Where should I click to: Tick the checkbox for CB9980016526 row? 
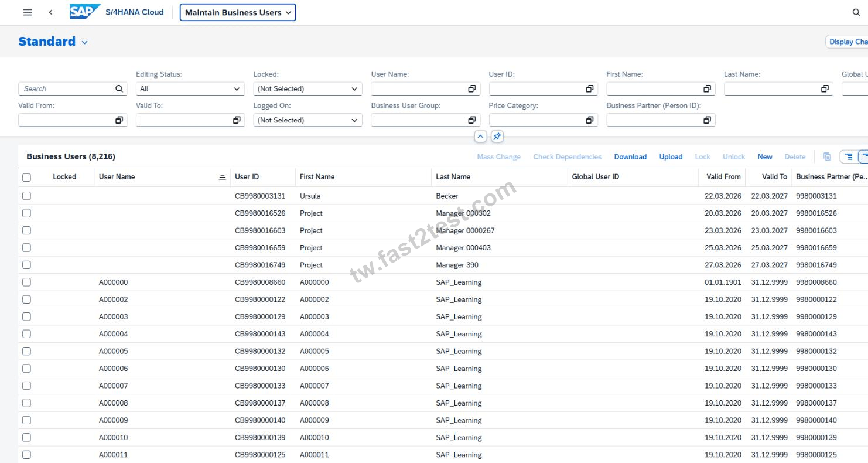pos(26,213)
